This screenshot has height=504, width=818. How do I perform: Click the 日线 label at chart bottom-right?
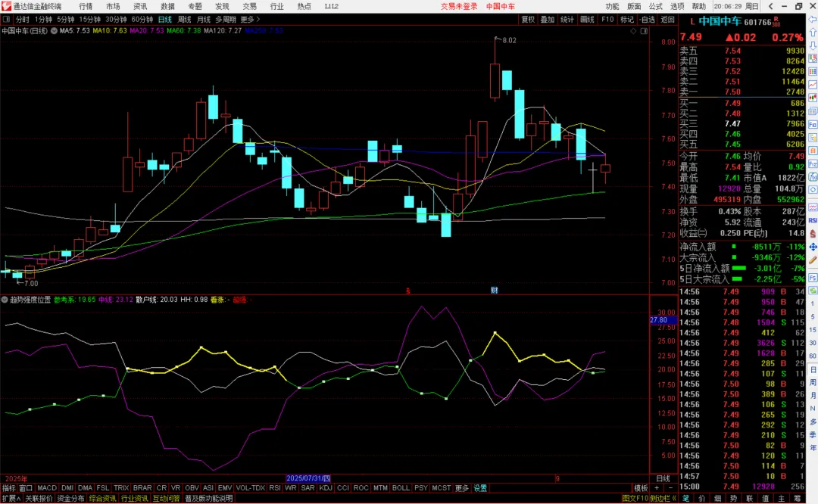(x=663, y=478)
